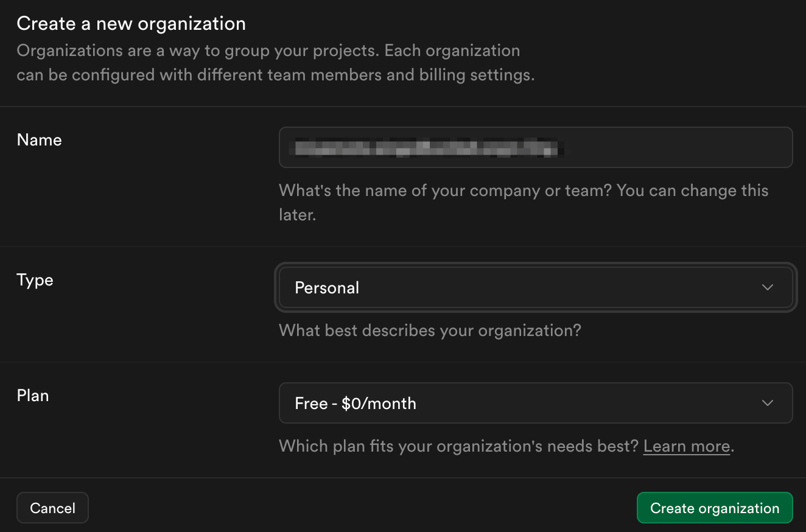806x532 pixels.
Task: Select the "Personal" value text
Action: point(327,287)
